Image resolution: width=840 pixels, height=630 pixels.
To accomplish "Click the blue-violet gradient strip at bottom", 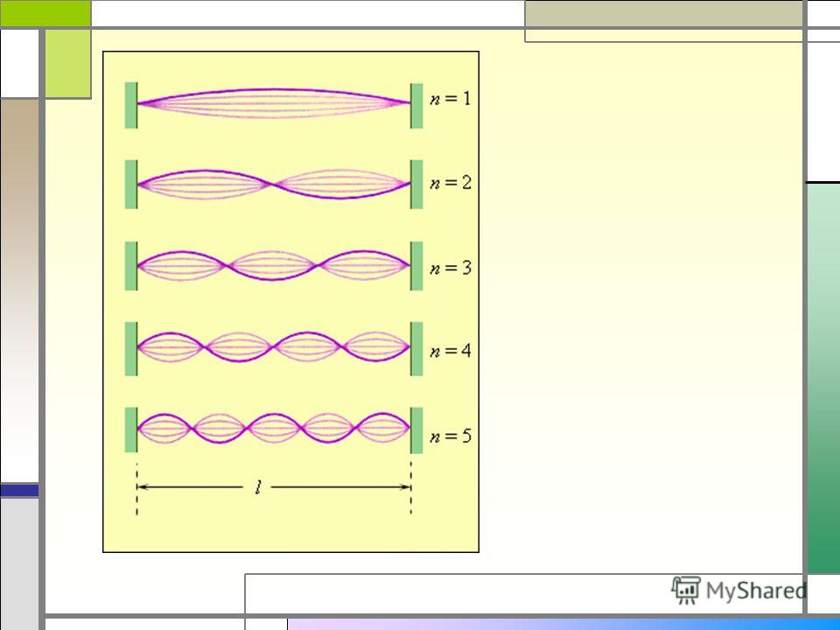I will [563, 625].
